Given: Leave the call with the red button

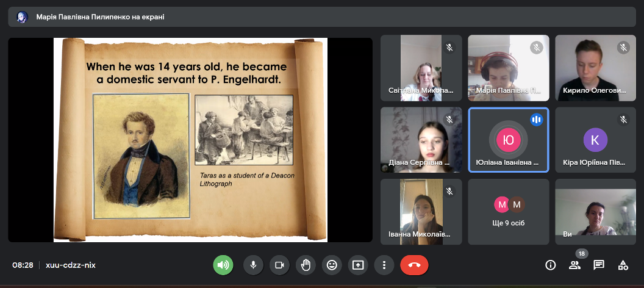Looking at the screenshot, I should (x=415, y=265).
